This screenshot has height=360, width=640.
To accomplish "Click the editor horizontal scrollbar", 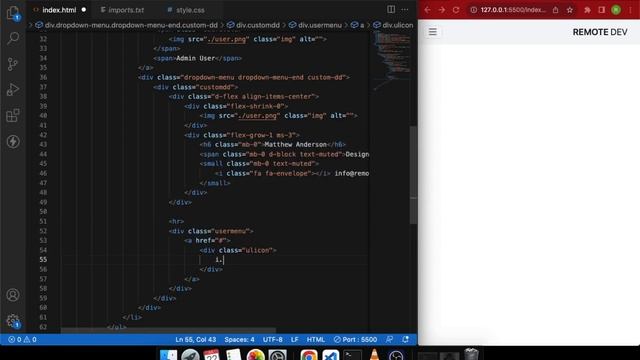I will click(168, 330).
